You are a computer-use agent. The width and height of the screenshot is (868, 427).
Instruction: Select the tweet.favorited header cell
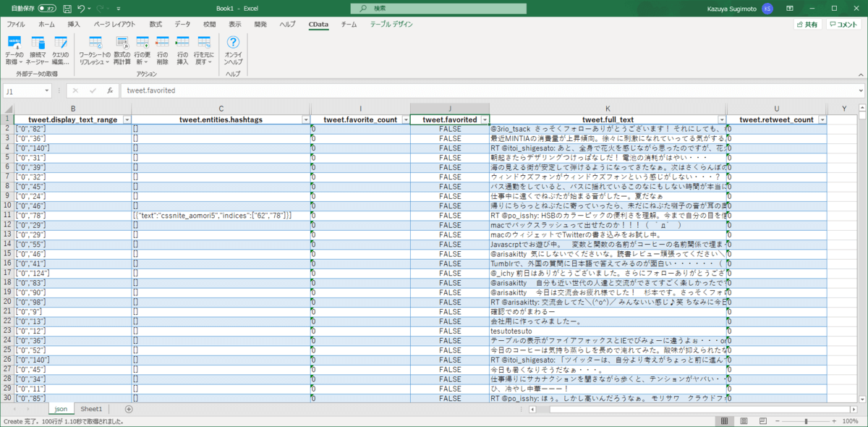[x=450, y=119]
